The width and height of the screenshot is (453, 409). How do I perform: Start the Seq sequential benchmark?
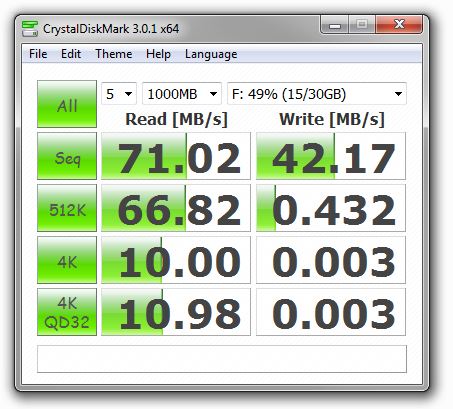pos(67,156)
